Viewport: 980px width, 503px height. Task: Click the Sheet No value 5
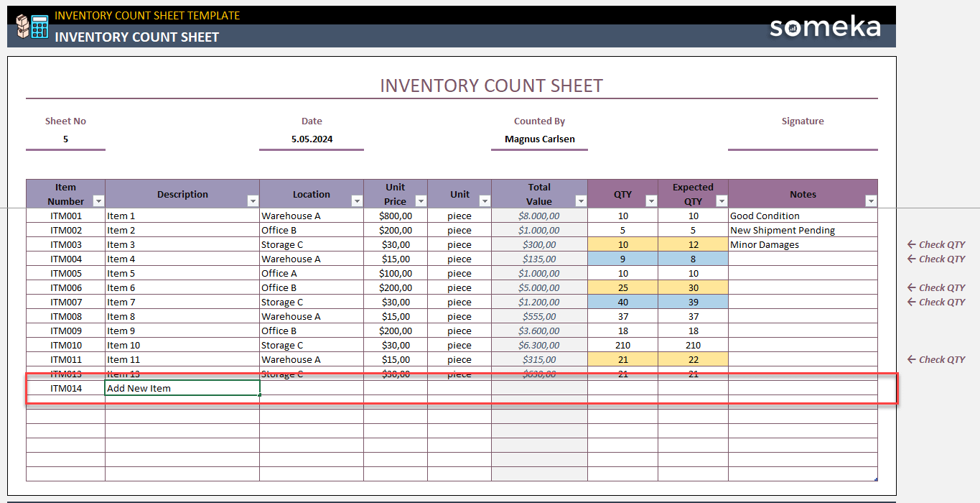[65, 138]
